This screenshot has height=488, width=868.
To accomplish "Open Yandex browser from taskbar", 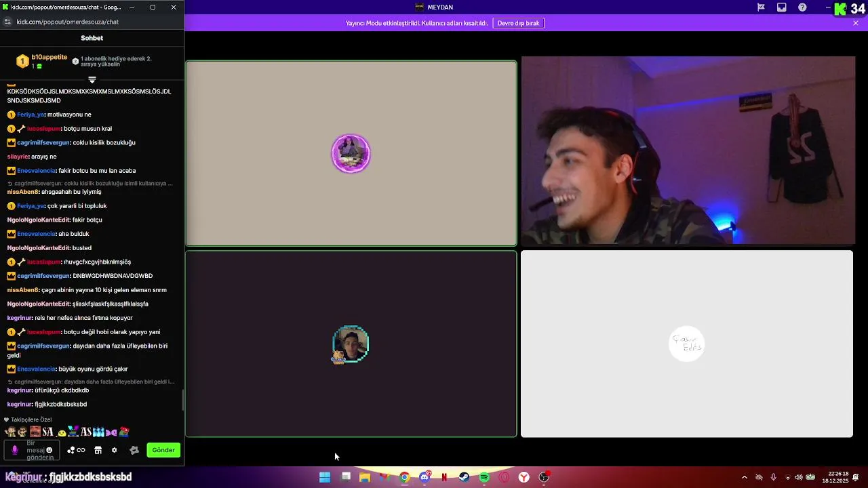I will pos(524,477).
